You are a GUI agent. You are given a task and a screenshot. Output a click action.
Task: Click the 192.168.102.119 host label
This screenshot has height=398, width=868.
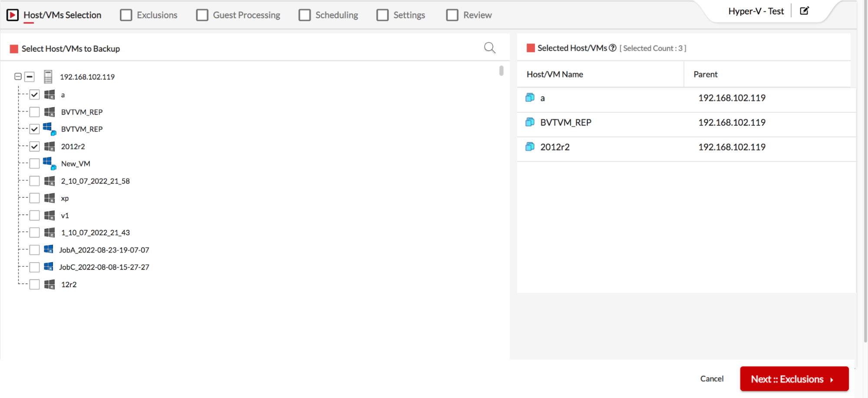(87, 77)
